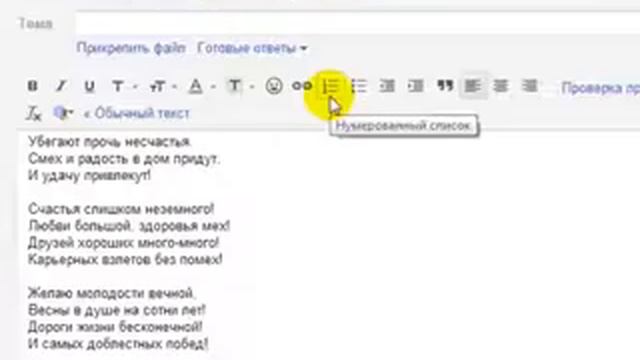
Task: Remove formatting with Tx icon
Action: tap(34, 113)
